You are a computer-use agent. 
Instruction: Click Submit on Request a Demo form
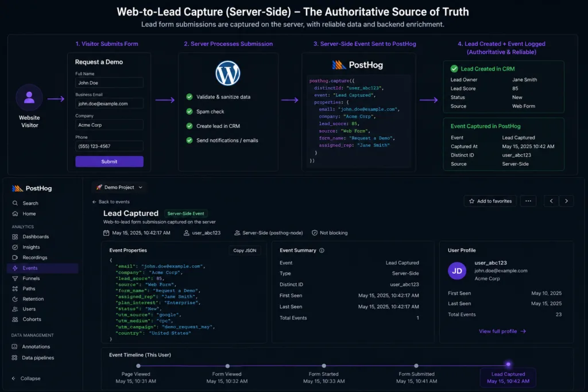coord(109,161)
